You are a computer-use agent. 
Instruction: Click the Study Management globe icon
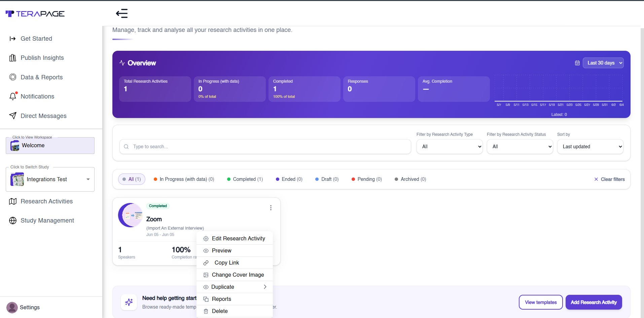(13, 221)
